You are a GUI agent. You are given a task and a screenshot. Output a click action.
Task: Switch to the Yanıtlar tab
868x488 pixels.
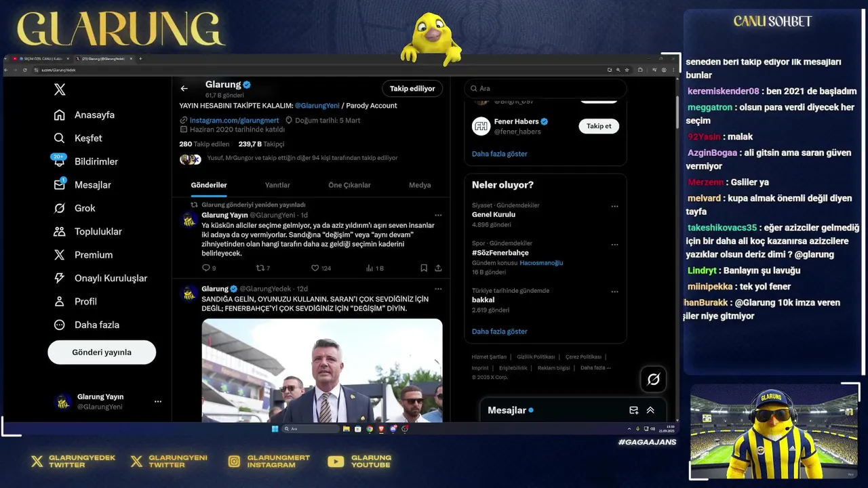(277, 185)
